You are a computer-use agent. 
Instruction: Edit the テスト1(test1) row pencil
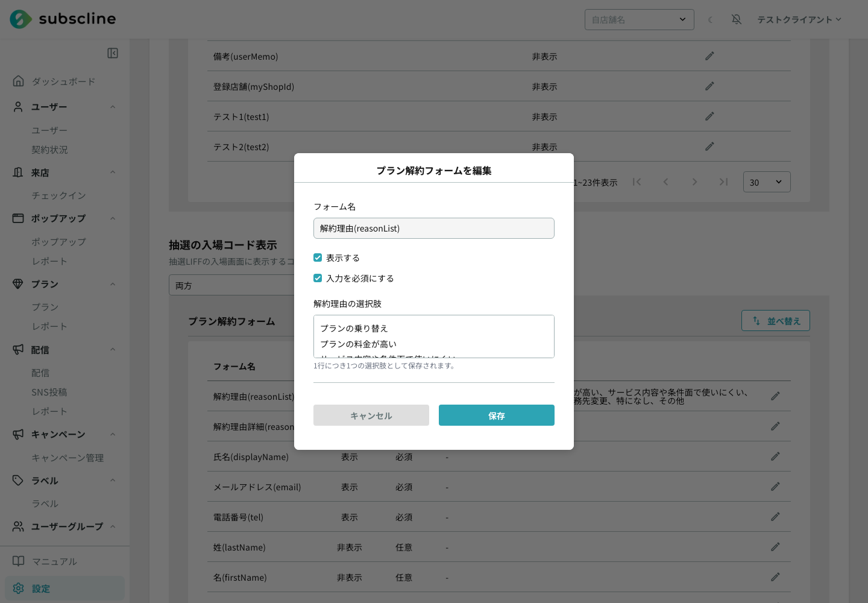pos(709,116)
